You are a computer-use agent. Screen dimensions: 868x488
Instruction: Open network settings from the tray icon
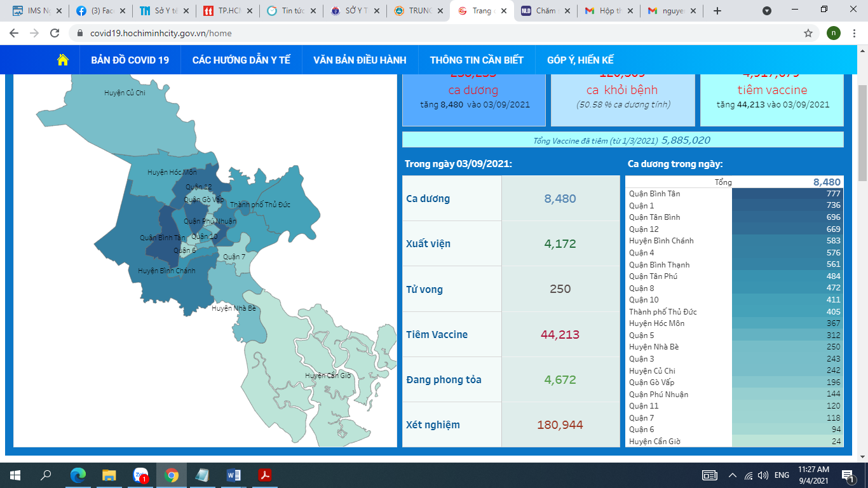[749, 475]
